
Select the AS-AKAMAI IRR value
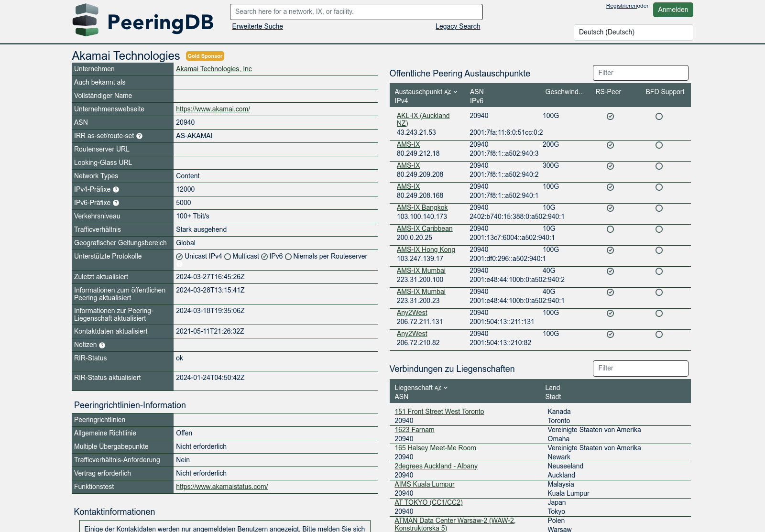[194, 136]
